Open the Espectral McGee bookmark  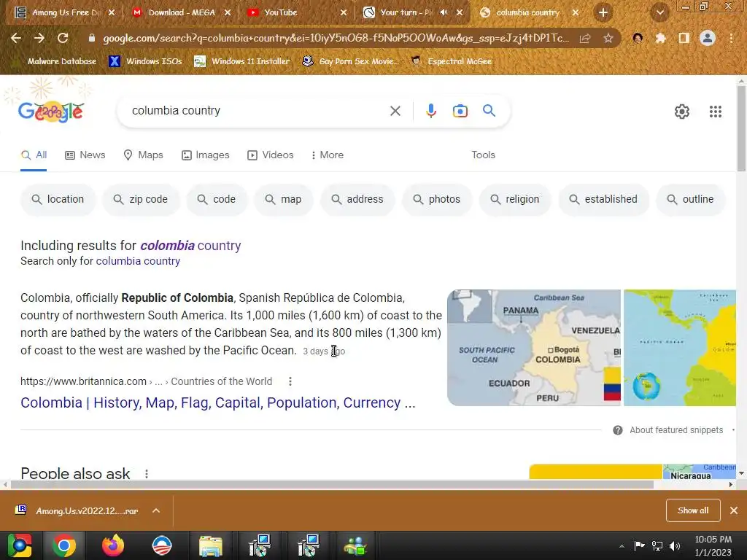[452, 61]
